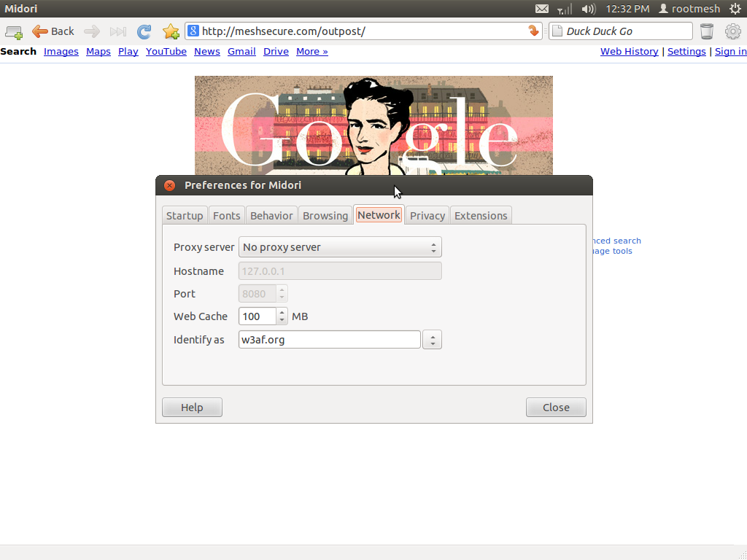
Task: Open the rootmesh user menu
Action: (x=689, y=9)
